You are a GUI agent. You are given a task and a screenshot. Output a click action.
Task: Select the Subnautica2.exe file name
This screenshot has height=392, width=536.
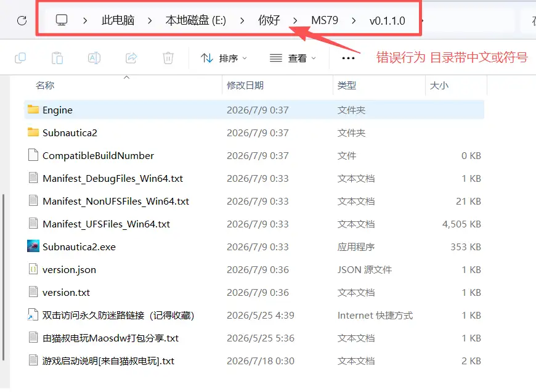point(79,247)
